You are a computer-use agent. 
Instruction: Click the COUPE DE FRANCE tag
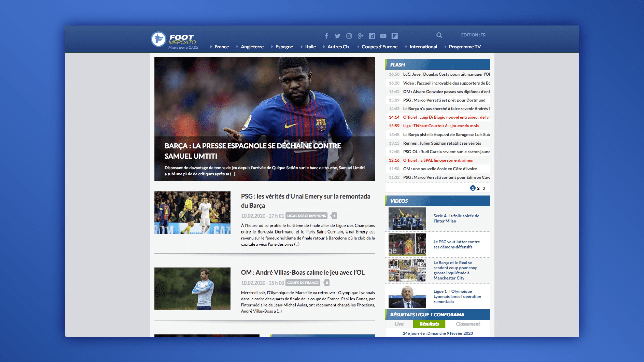coord(303,283)
